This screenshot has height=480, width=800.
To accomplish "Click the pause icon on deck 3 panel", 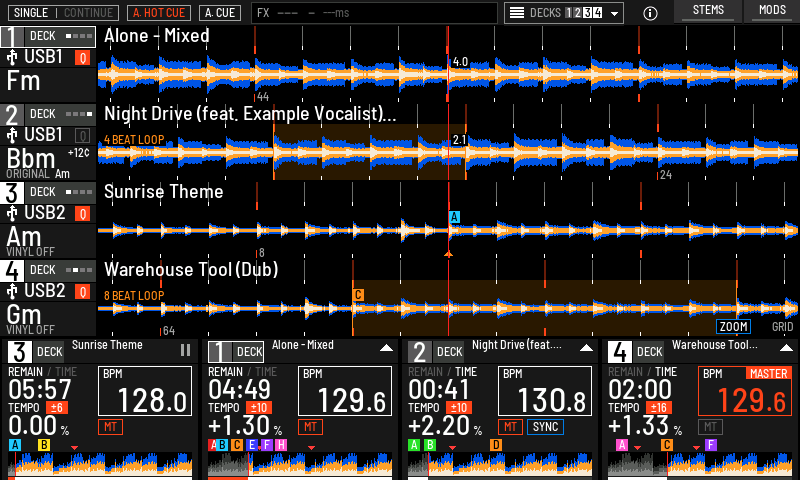I will pyautogui.click(x=185, y=350).
